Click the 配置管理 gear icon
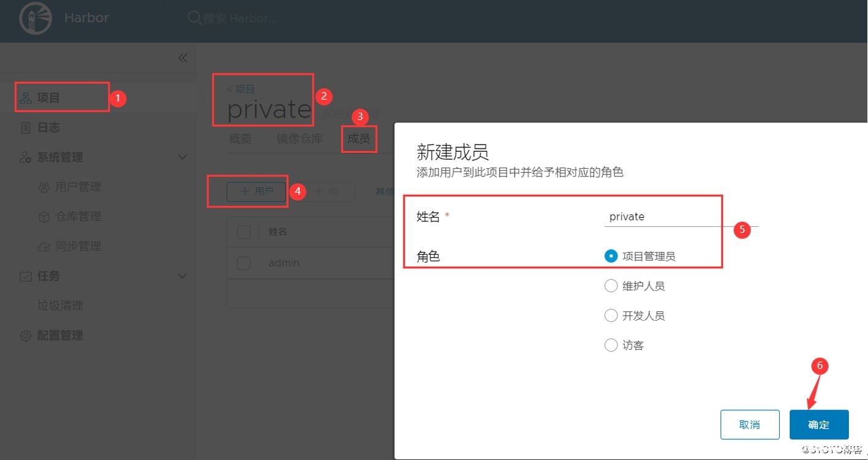 [x=25, y=335]
